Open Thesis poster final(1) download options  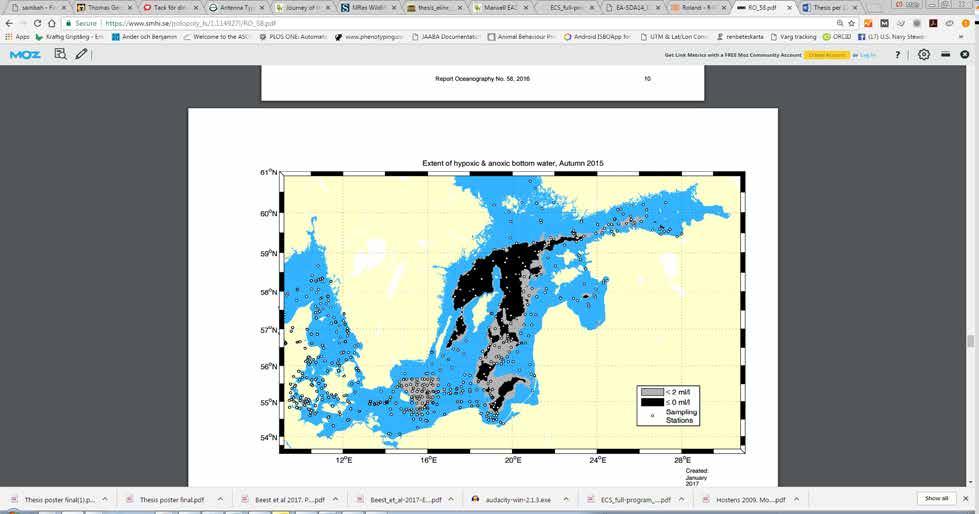tap(105, 500)
